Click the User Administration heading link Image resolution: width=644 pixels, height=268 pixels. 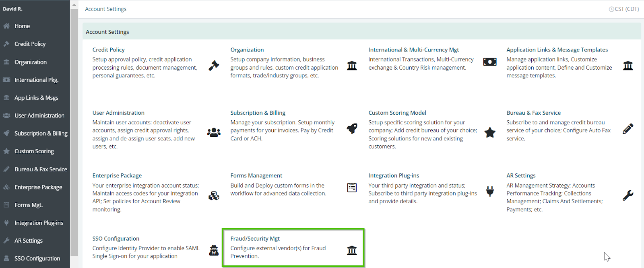[x=118, y=113]
